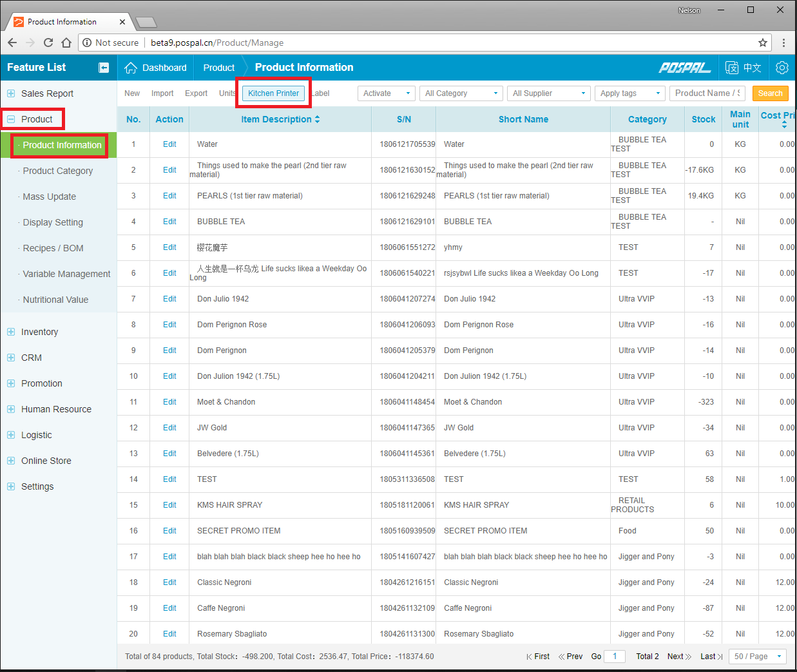The width and height of the screenshot is (797, 672).
Task: Collapse the Feature List sidebar arrow icon
Action: point(104,68)
